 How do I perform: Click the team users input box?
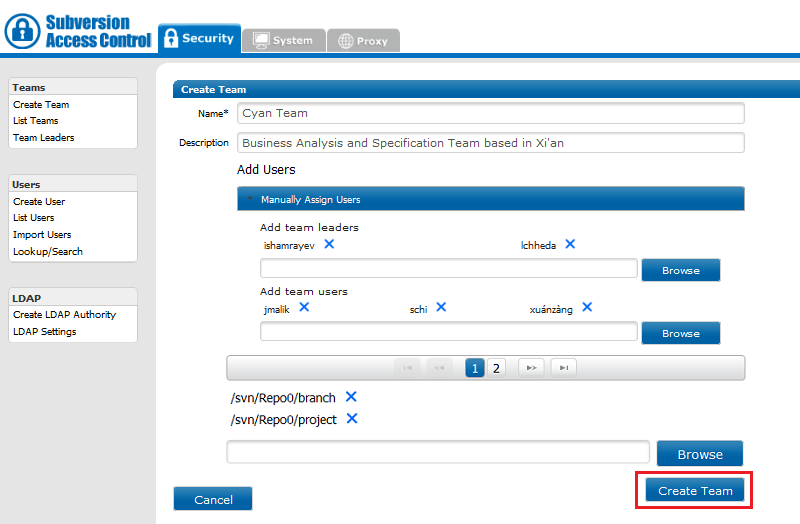point(448,331)
